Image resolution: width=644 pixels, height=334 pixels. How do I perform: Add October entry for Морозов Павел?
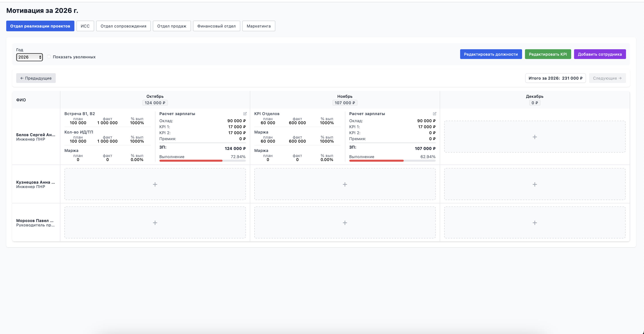[155, 223]
